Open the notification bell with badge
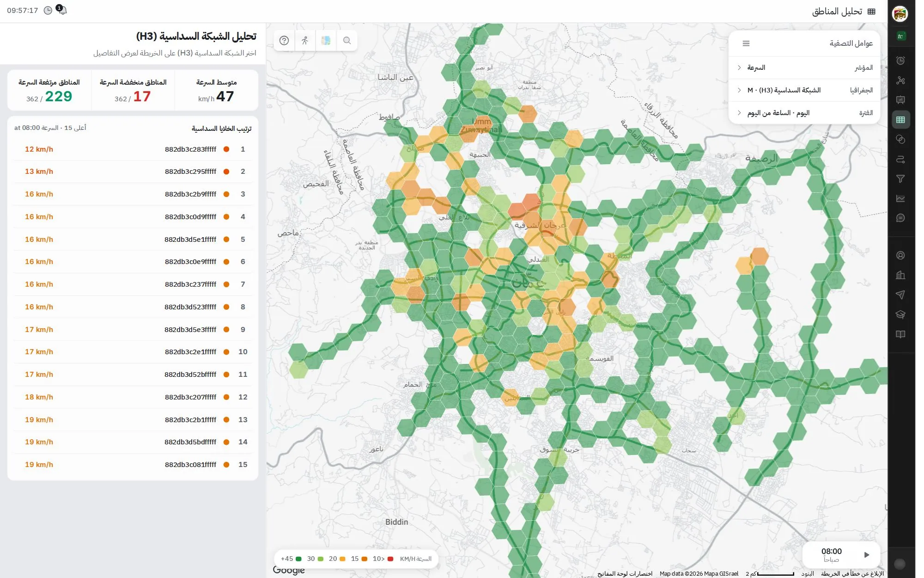This screenshot has height=578, width=924. click(x=61, y=10)
